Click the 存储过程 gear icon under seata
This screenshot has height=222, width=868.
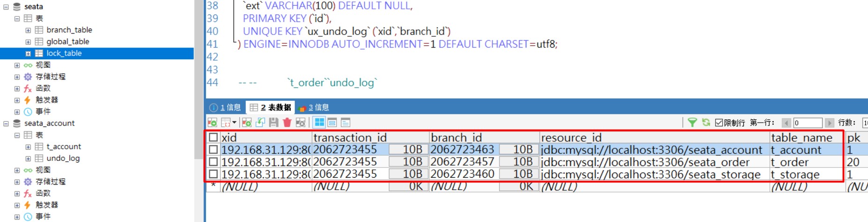[x=28, y=76]
